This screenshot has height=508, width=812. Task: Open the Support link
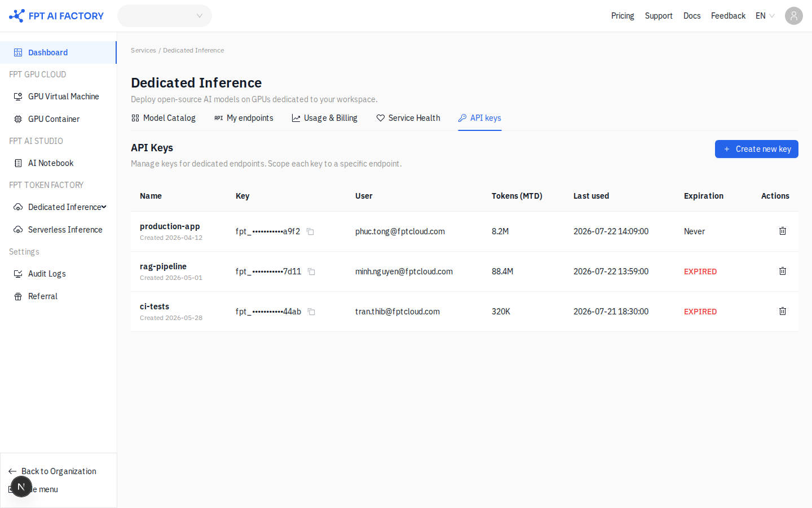click(659, 16)
